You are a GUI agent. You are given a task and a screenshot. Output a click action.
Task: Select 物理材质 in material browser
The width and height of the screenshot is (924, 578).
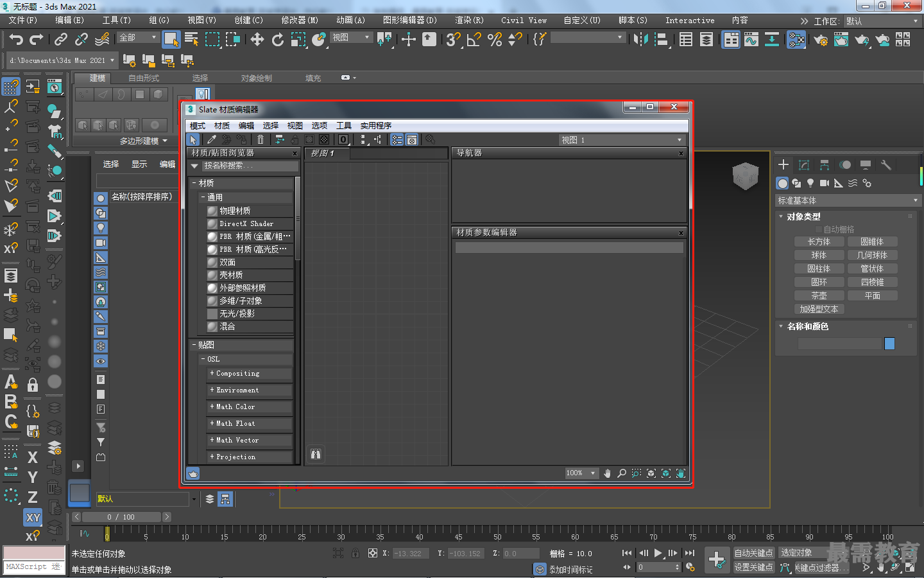coord(249,211)
